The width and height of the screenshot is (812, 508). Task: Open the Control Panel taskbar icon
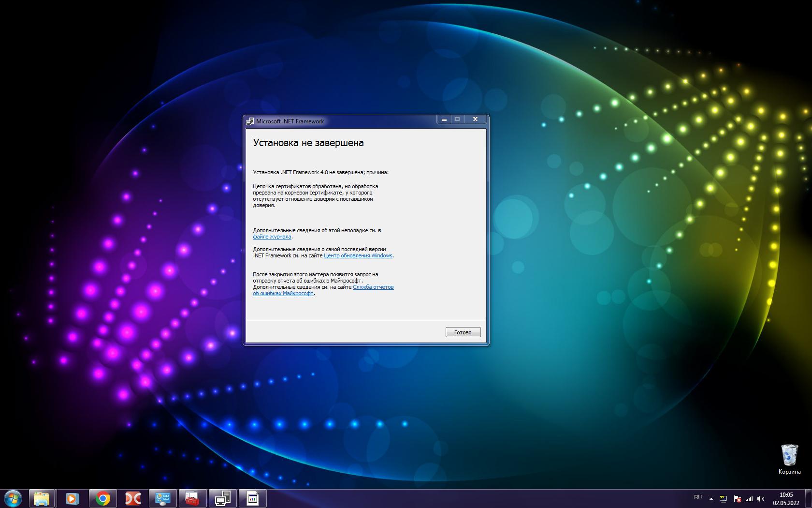162,498
